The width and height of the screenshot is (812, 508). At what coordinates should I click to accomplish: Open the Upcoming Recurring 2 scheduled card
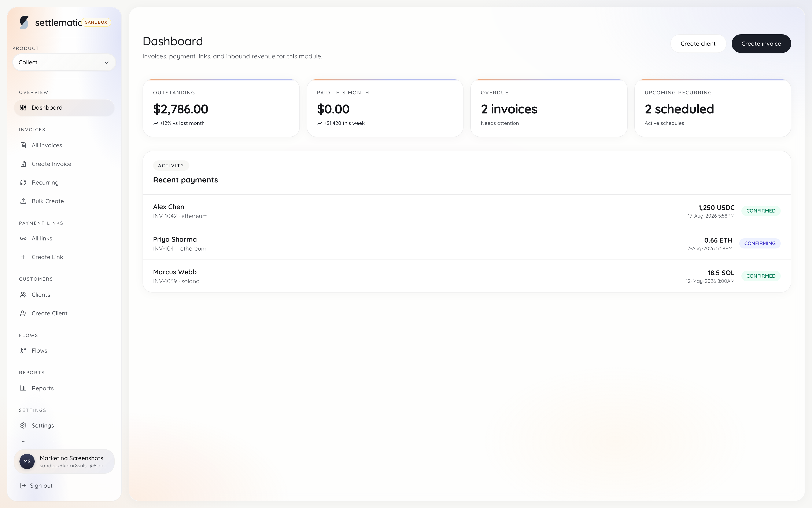[x=713, y=108]
